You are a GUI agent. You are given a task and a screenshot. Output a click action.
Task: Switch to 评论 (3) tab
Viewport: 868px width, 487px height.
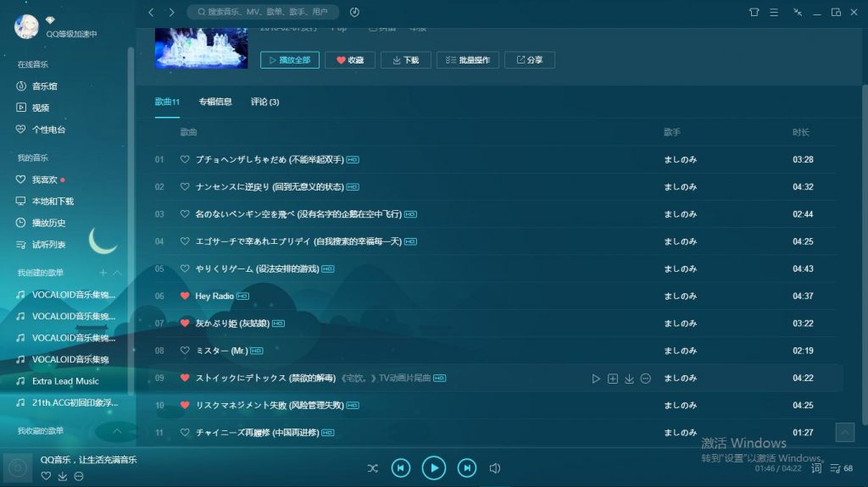point(264,102)
